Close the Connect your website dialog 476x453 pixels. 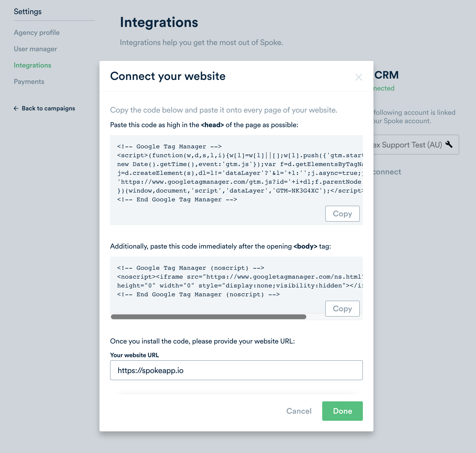pyautogui.click(x=358, y=77)
